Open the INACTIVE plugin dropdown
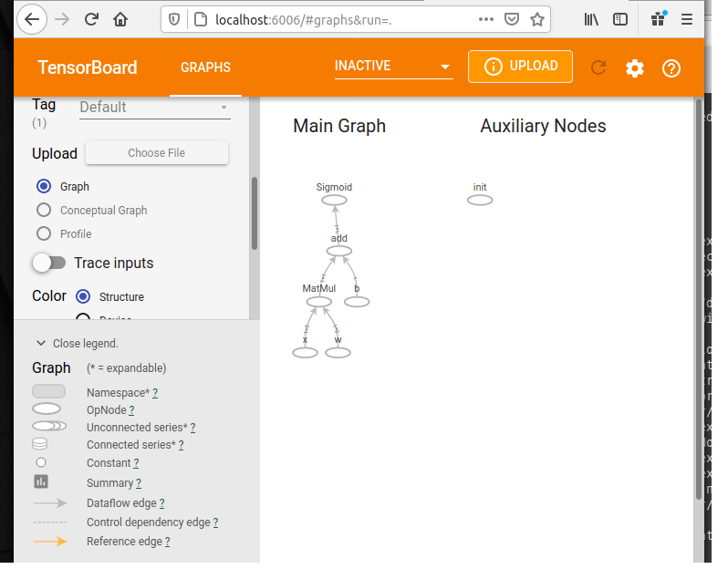 pyautogui.click(x=393, y=67)
